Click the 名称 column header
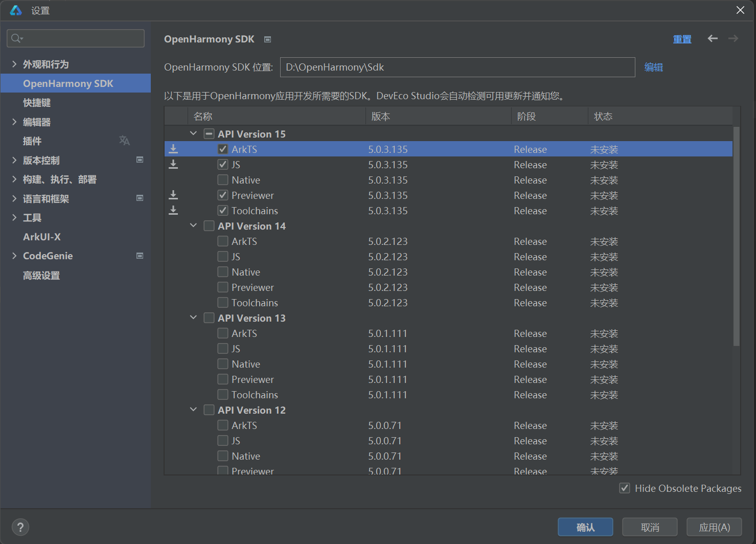Image resolution: width=756 pixels, height=544 pixels. pos(277,116)
